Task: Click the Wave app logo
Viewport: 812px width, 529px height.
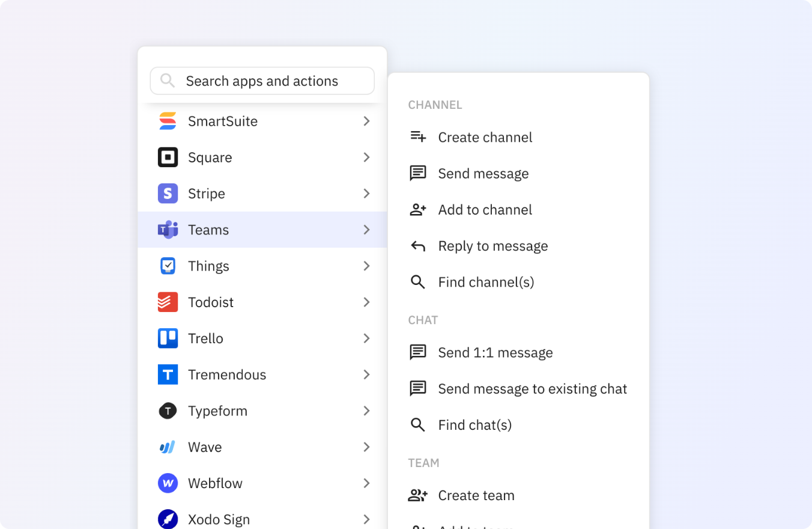Action: 168,447
